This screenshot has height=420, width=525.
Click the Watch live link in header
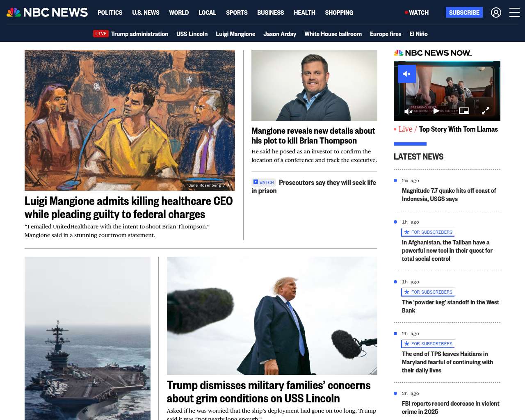coord(417,13)
